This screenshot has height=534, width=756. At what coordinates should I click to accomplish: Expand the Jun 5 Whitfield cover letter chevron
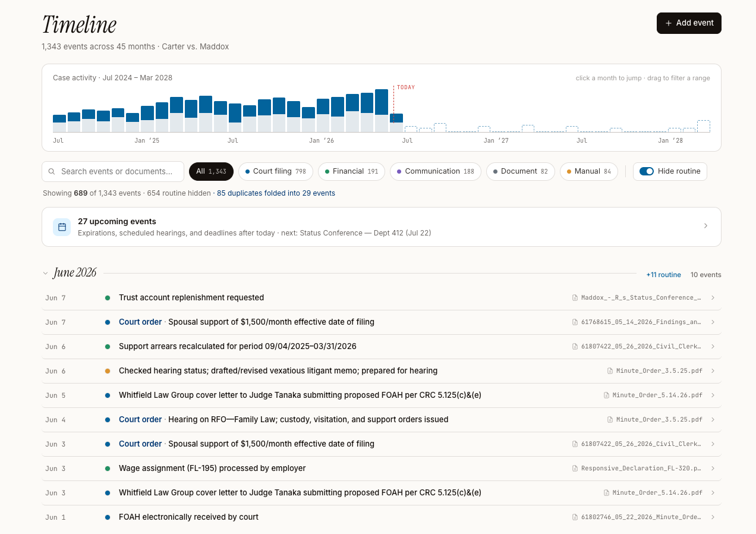(x=713, y=395)
